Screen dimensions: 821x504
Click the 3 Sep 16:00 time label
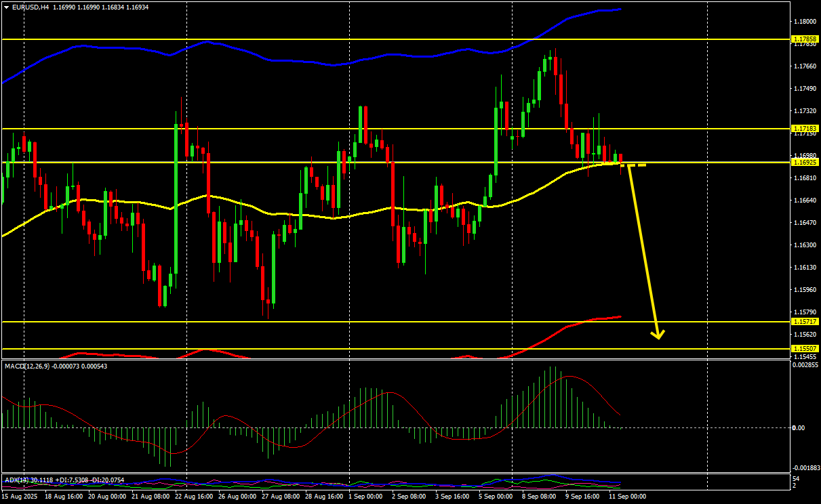click(x=452, y=497)
